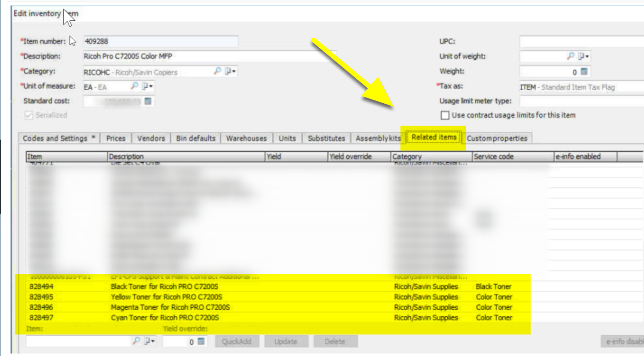Enable Use contract usage limits for this item
The width and height of the screenshot is (644, 356).
tap(445, 115)
